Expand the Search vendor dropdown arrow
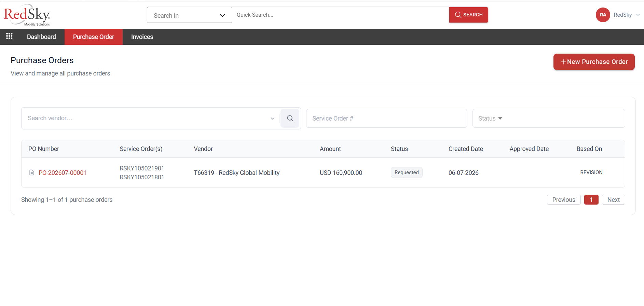This screenshot has height=306, width=644. coord(272,119)
